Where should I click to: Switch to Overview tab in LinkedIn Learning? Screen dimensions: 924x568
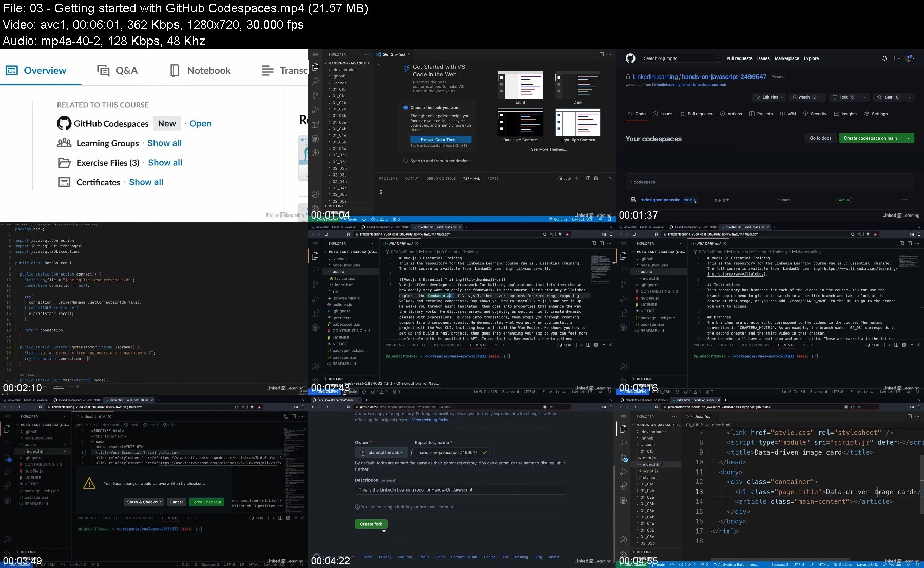[36, 70]
